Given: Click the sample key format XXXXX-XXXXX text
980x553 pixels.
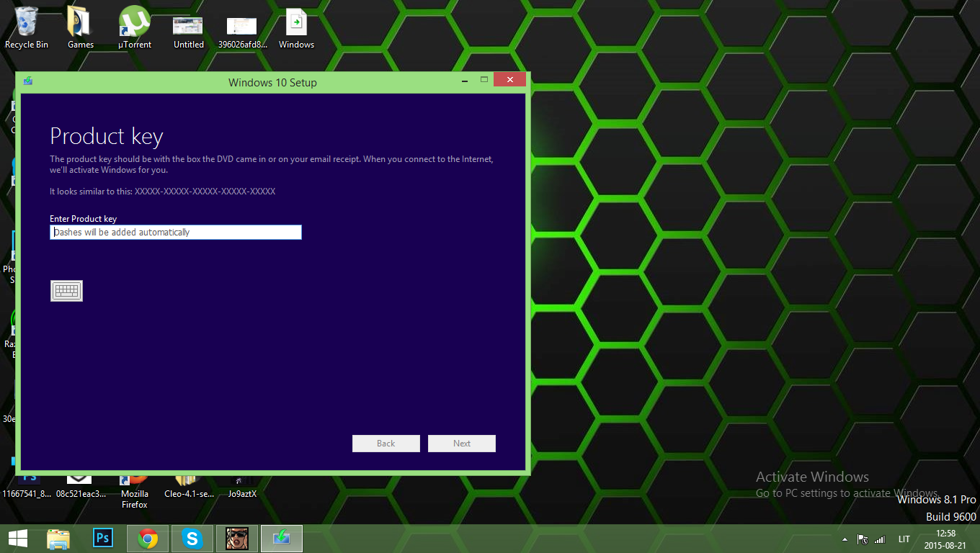Looking at the screenshot, I should (205, 192).
